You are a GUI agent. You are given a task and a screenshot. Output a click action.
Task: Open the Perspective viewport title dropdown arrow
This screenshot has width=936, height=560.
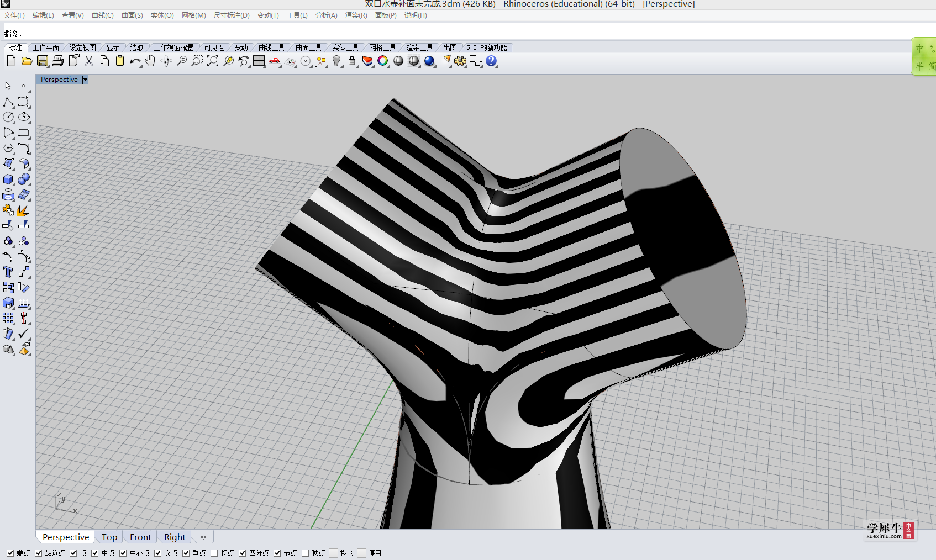click(85, 80)
